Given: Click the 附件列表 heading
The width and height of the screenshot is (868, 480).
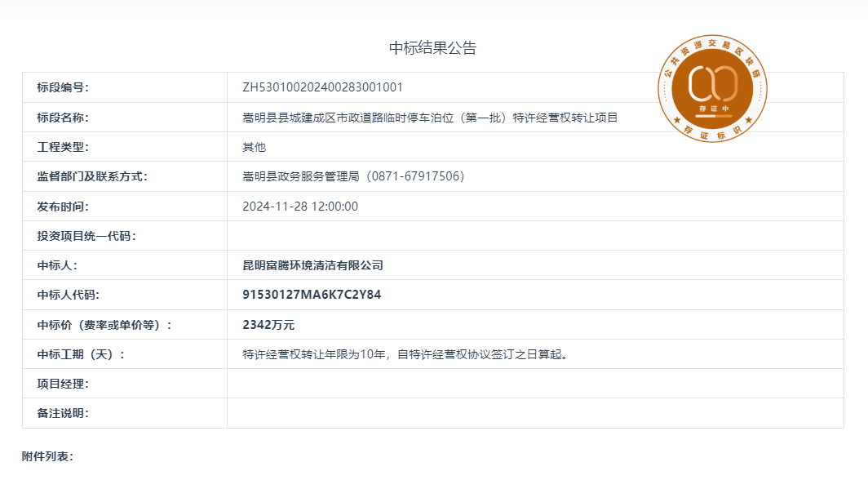Looking at the screenshot, I should tap(47, 456).
